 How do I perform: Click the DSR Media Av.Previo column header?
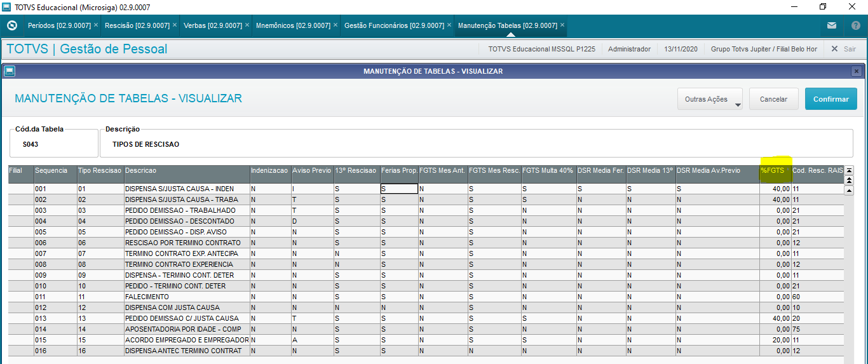[717, 175]
